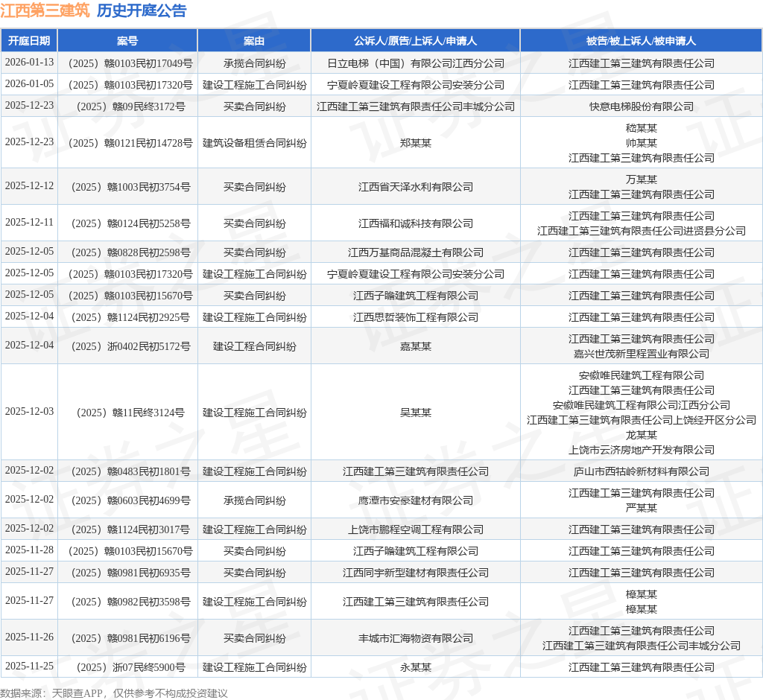Screen dimensions: 763x700
Task: Click plaintiff 郑某某
Action: click(416, 143)
